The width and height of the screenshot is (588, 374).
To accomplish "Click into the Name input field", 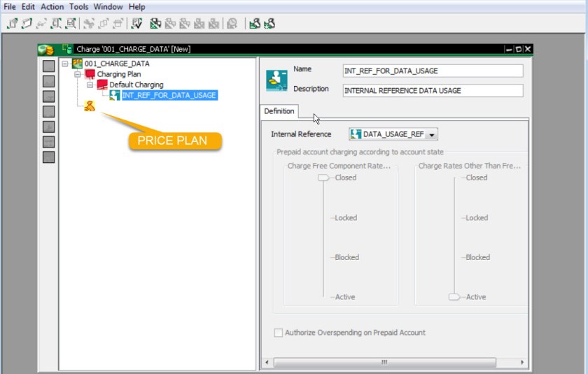I will (433, 71).
